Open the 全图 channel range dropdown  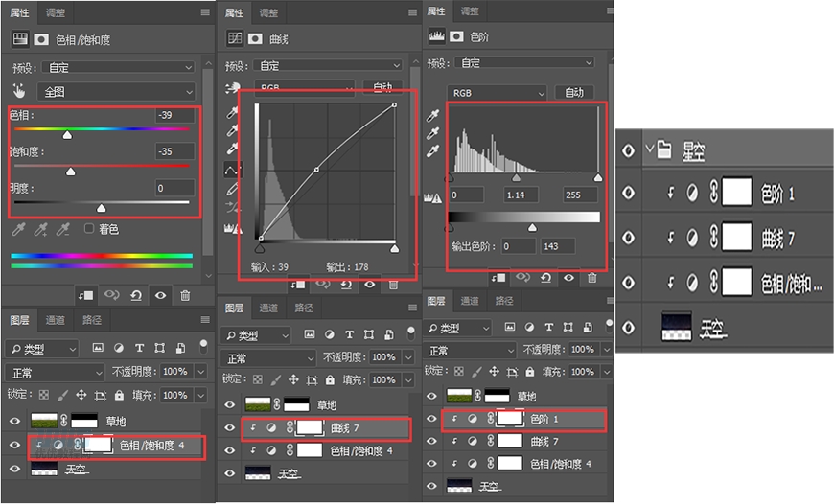click(117, 92)
